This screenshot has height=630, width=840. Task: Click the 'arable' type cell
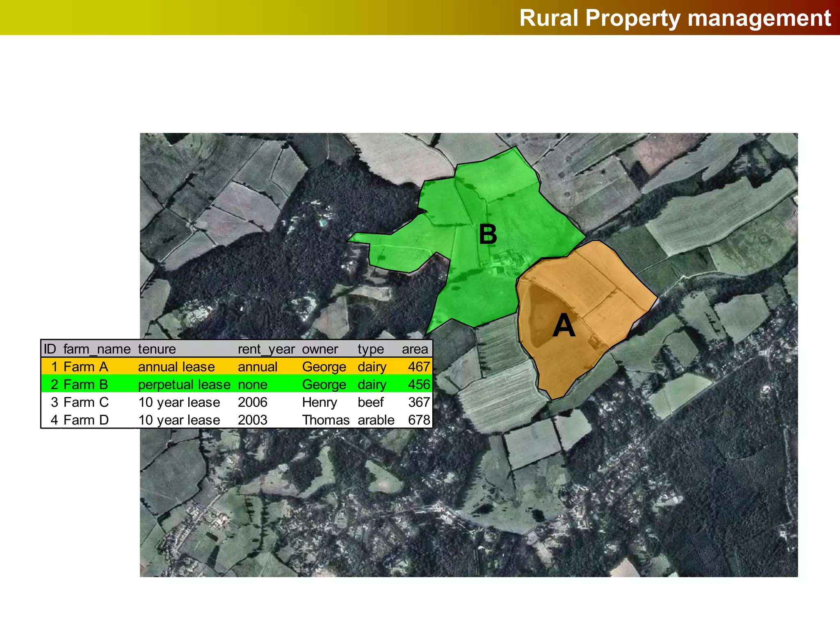pyautogui.click(x=376, y=420)
